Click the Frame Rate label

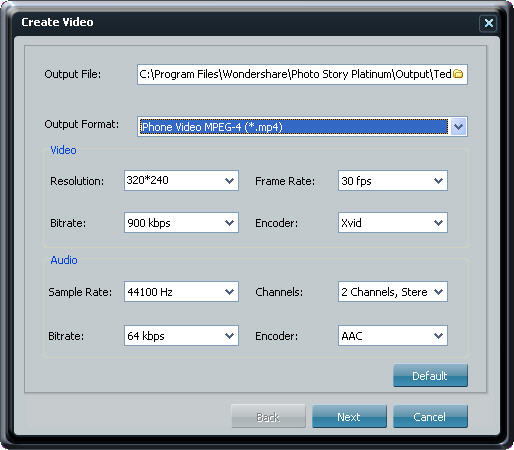point(285,181)
